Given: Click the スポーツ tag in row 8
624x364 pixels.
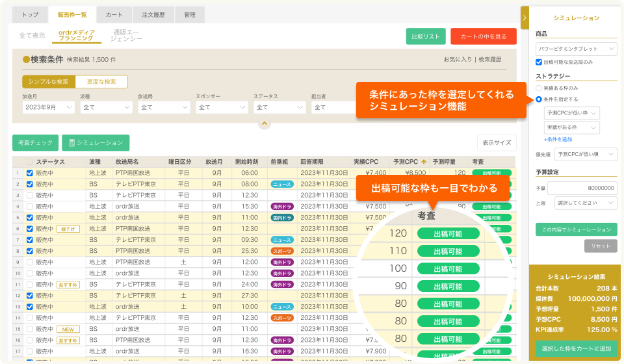Looking at the screenshot, I should click(x=281, y=250).
